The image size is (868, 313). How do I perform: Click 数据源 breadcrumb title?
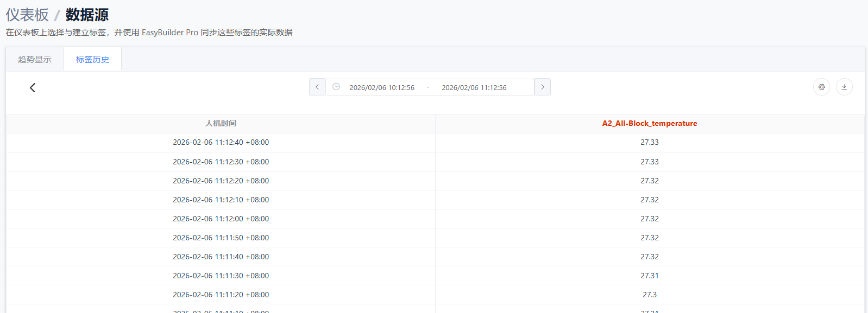pyautogui.click(x=87, y=15)
